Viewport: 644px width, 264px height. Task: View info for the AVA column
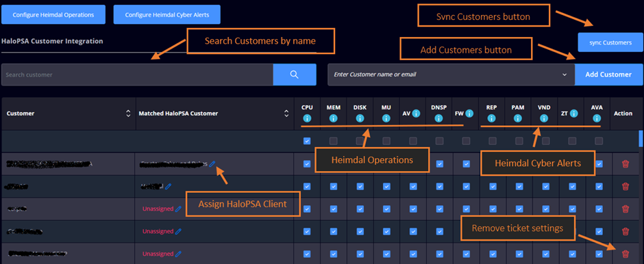pos(597,119)
